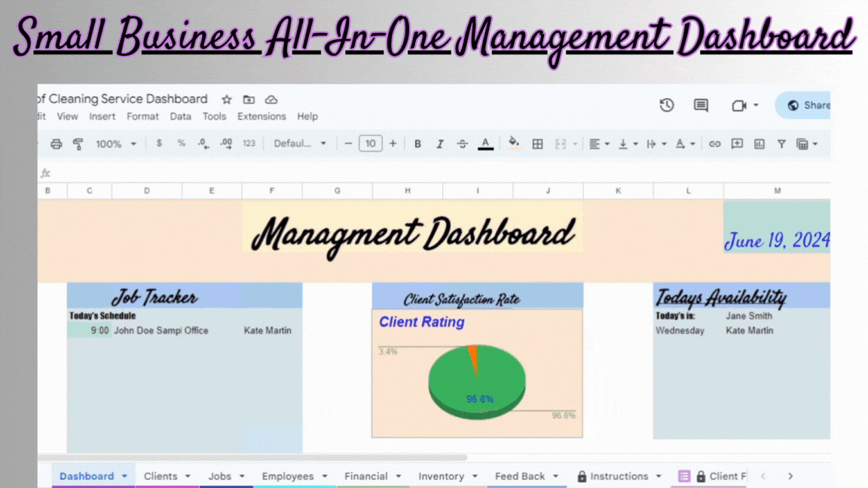Toggle italic formatting

point(439,144)
